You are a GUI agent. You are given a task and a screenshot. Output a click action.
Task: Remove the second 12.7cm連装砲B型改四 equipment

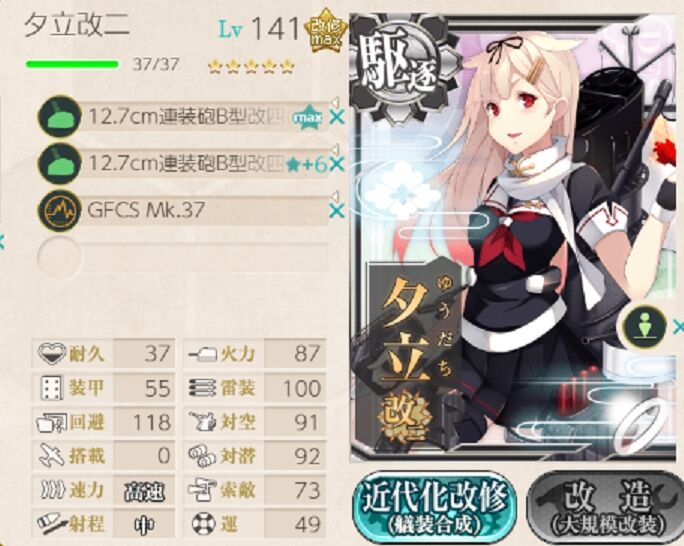pyautogui.click(x=337, y=165)
